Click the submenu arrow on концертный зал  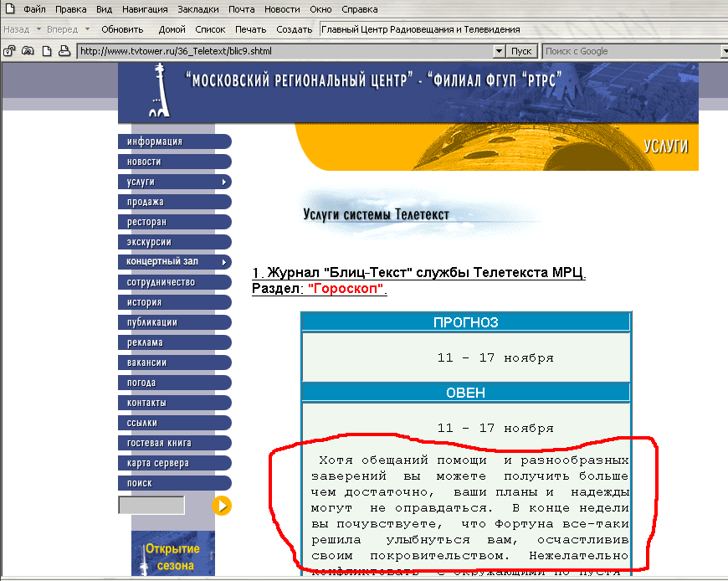click(224, 262)
